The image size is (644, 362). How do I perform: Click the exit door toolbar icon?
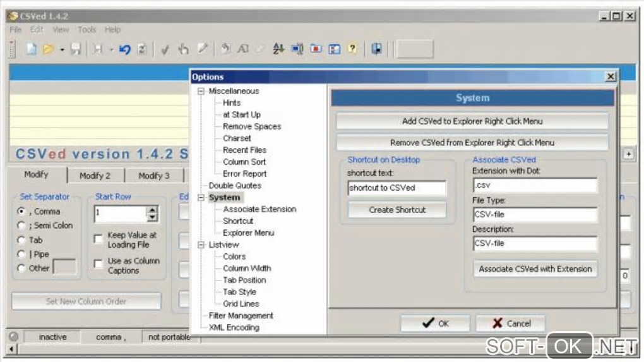[376, 49]
